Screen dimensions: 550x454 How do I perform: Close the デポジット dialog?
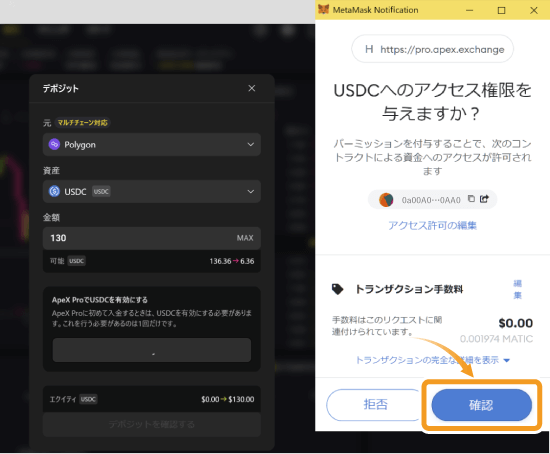point(251,88)
